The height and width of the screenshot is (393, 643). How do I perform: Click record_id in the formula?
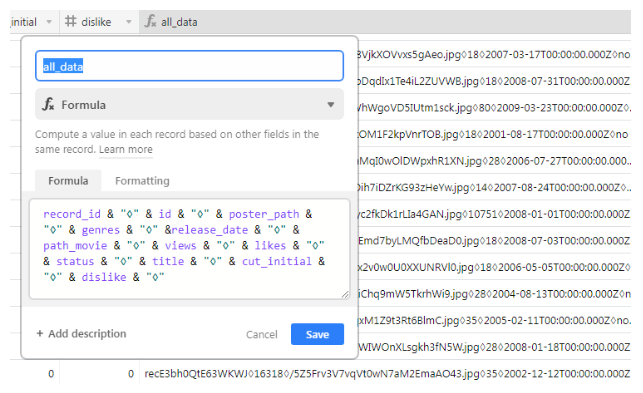(x=72, y=214)
